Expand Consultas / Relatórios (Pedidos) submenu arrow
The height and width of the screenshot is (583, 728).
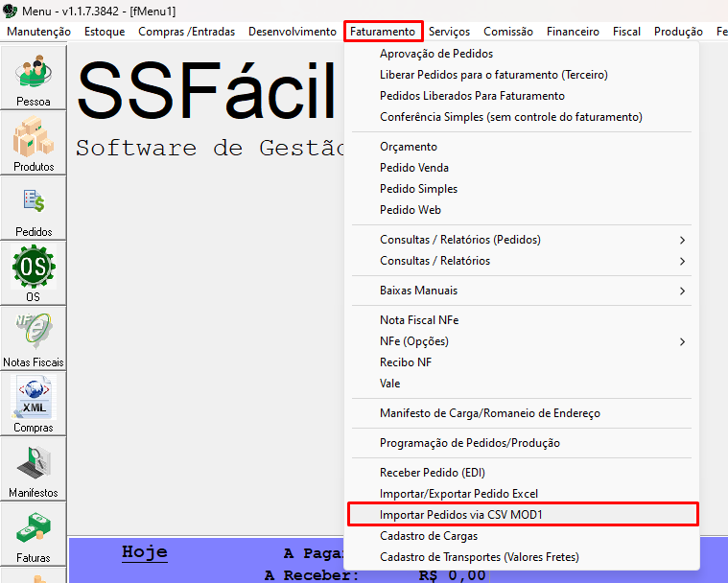coord(682,240)
